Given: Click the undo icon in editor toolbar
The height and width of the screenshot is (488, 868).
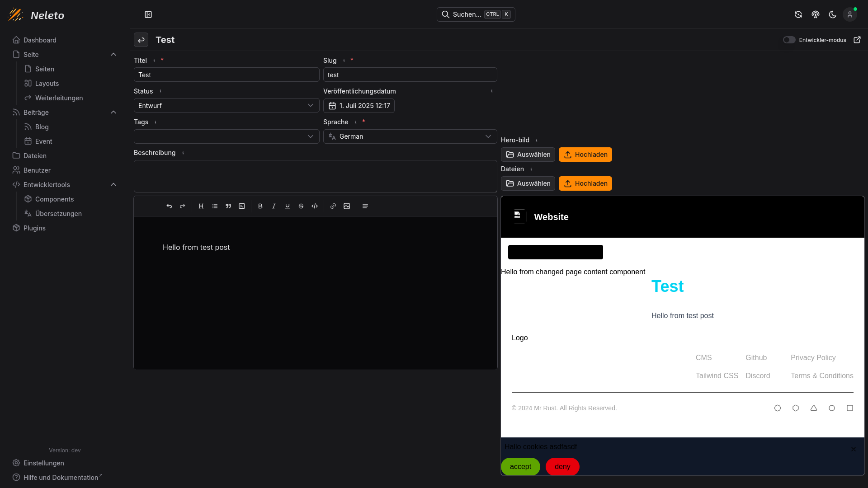Looking at the screenshot, I should click(x=169, y=206).
